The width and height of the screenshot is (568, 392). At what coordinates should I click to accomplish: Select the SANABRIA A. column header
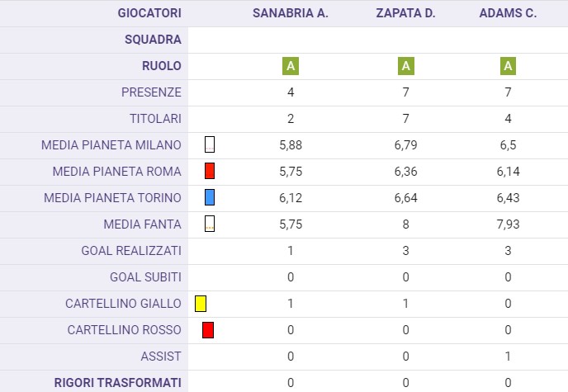tap(291, 13)
